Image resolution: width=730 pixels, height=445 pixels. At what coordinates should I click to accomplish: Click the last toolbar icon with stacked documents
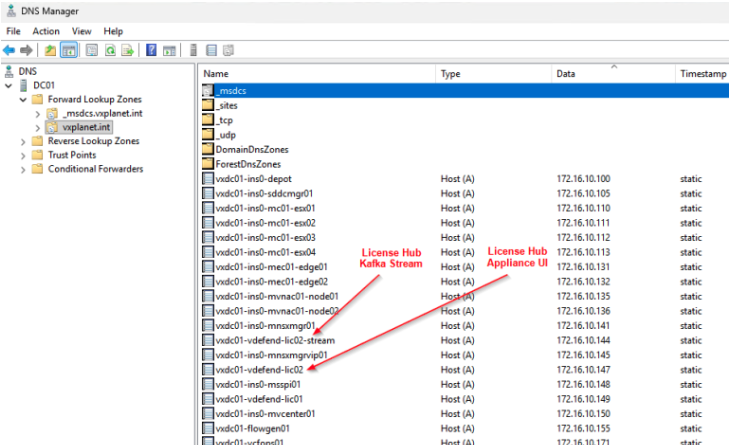click(228, 50)
